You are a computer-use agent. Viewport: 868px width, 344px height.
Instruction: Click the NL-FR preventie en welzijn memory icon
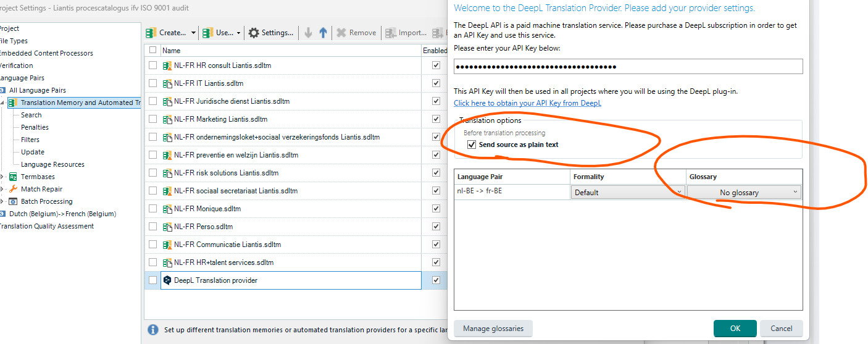point(167,155)
